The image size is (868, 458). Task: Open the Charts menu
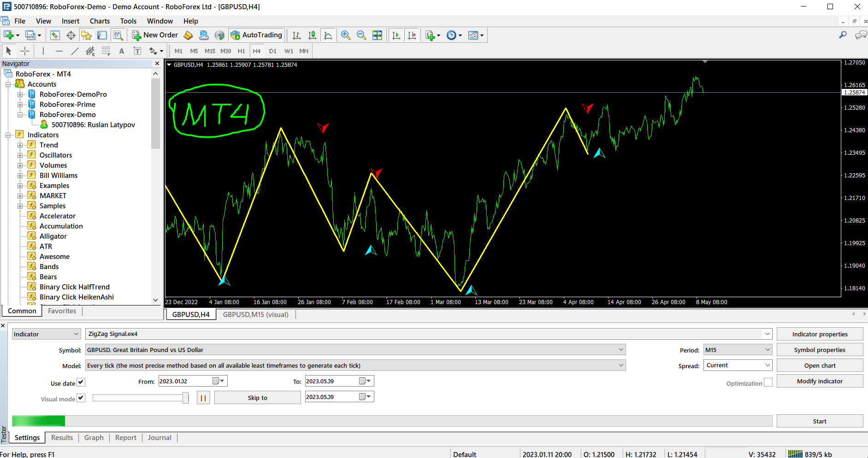100,21
